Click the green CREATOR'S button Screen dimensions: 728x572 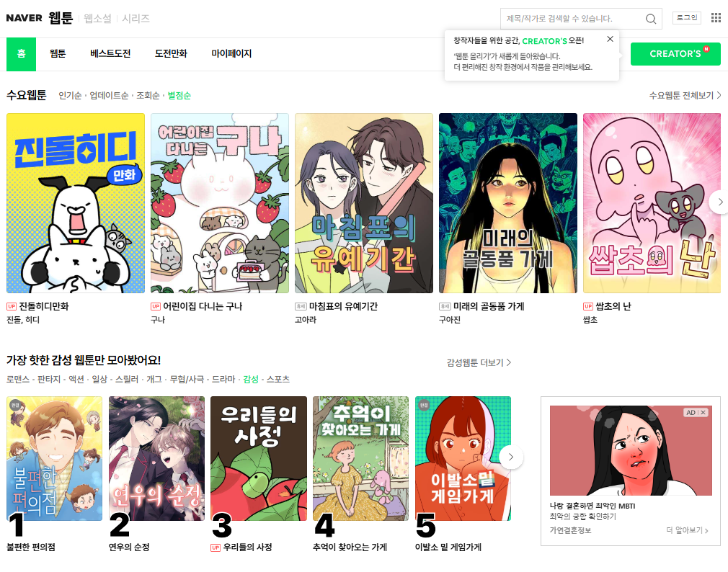(675, 54)
